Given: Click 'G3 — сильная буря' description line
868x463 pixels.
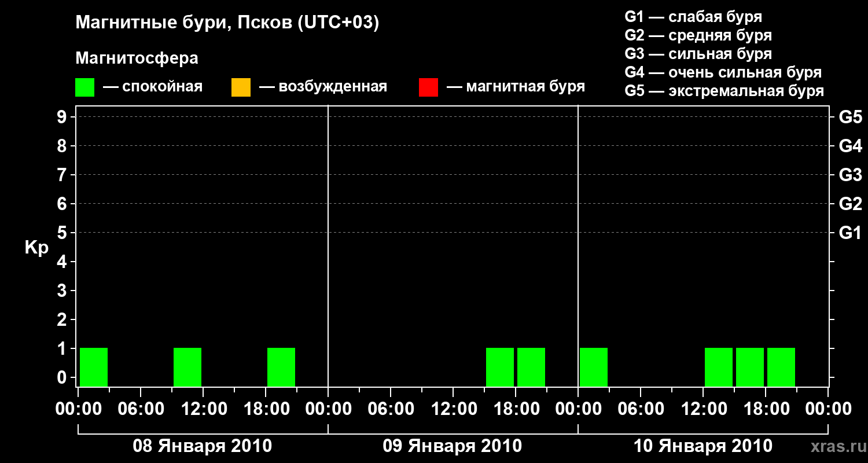Looking at the screenshot, I should coord(698,54).
